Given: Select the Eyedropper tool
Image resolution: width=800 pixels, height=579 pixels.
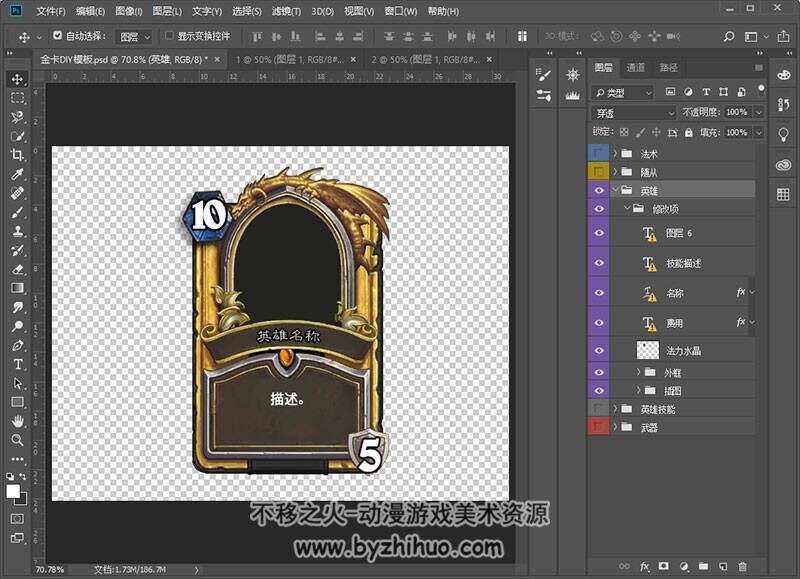Looking at the screenshot, I should pos(17,174).
